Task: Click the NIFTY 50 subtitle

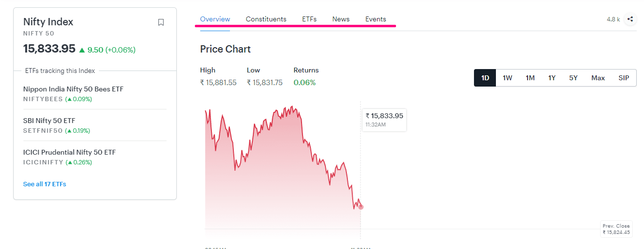Action: coord(38,34)
